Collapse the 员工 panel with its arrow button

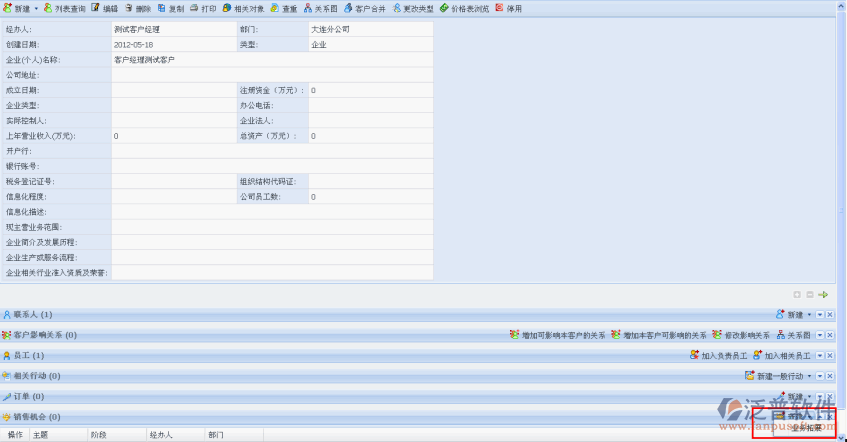(820, 355)
